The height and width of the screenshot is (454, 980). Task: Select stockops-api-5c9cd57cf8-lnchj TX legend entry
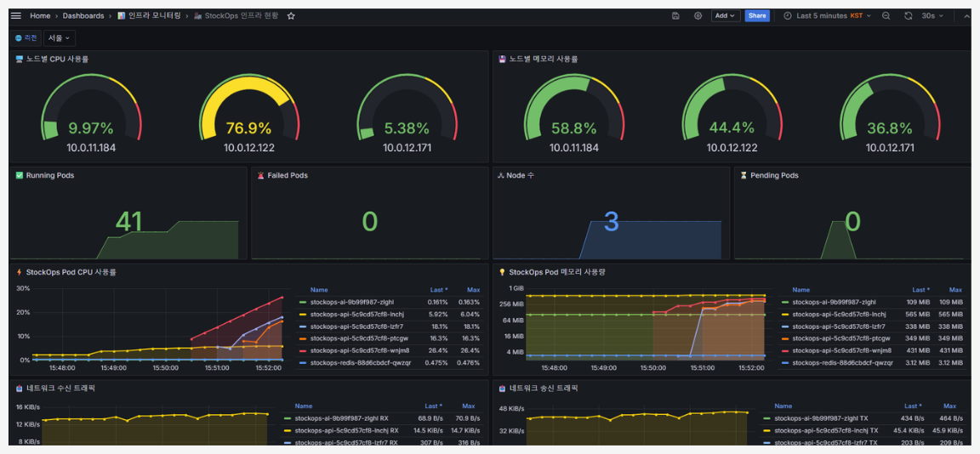point(827,430)
